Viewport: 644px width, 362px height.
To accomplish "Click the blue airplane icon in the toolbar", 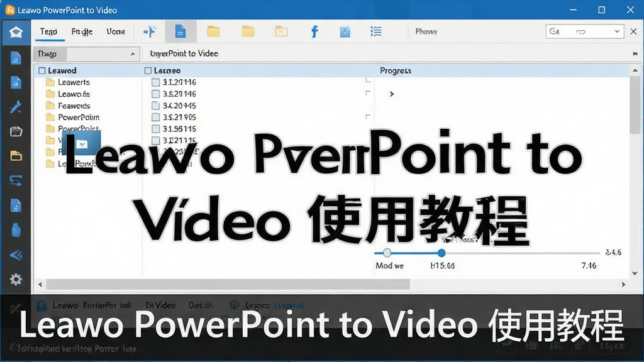I will point(149,31).
